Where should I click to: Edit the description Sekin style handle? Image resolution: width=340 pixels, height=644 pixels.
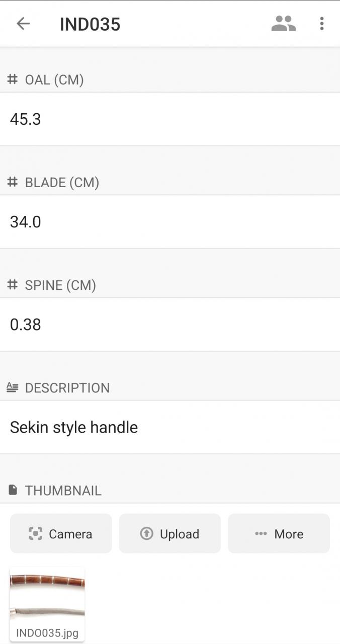pyautogui.click(x=170, y=427)
